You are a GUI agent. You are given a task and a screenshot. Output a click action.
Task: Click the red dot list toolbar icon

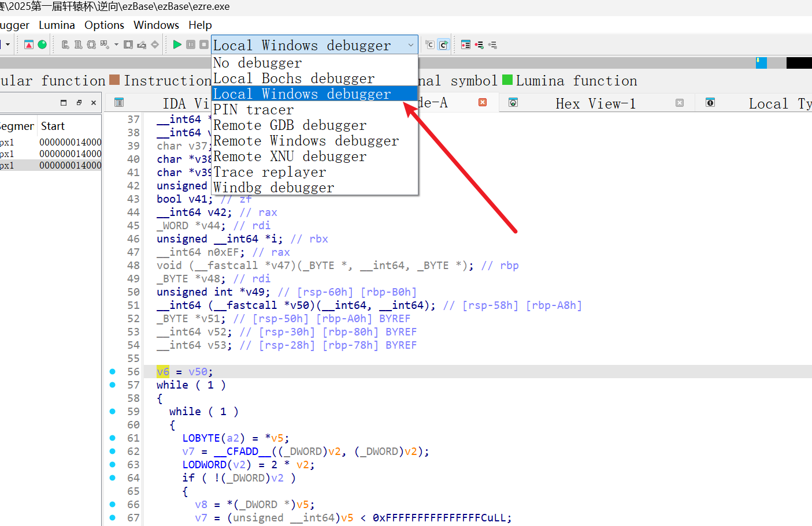(x=479, y=44)
